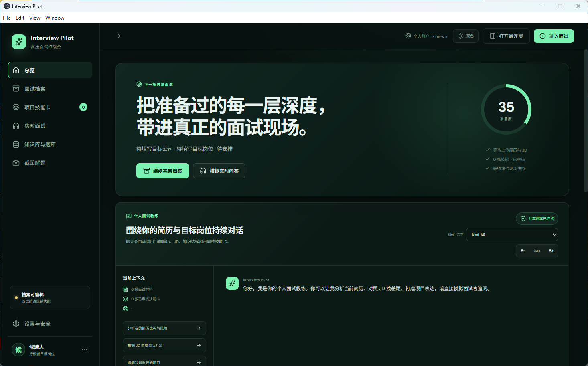Open the kimi-k3 model dropdown
This screenshot has width=588, height=366.
point(512,235)
